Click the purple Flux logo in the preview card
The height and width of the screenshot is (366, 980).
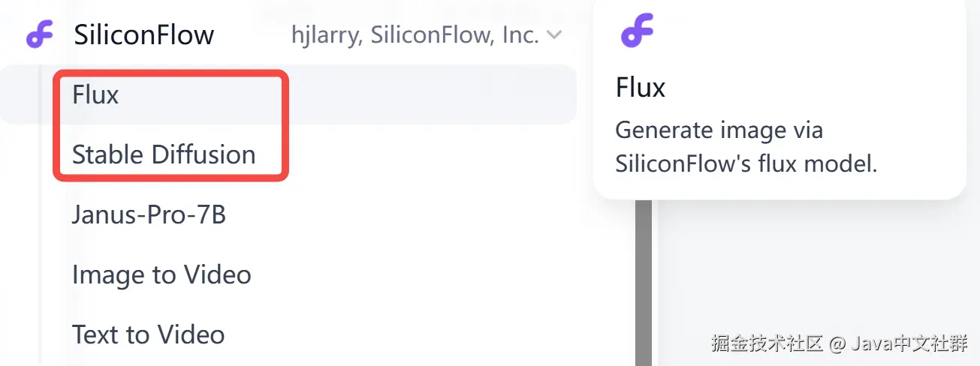tap(638, 31)
